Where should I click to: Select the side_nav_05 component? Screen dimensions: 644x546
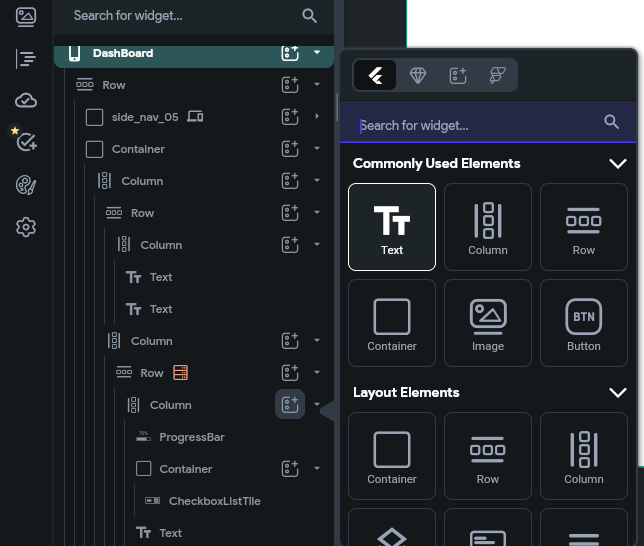[145, 117]
